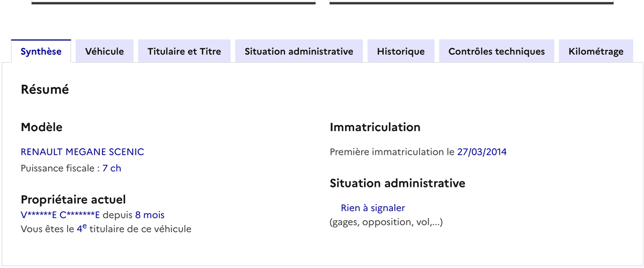Switch to the Synthèse tab
The height and width of the screenshot is (268, 644).
click(x=41, y=52)
